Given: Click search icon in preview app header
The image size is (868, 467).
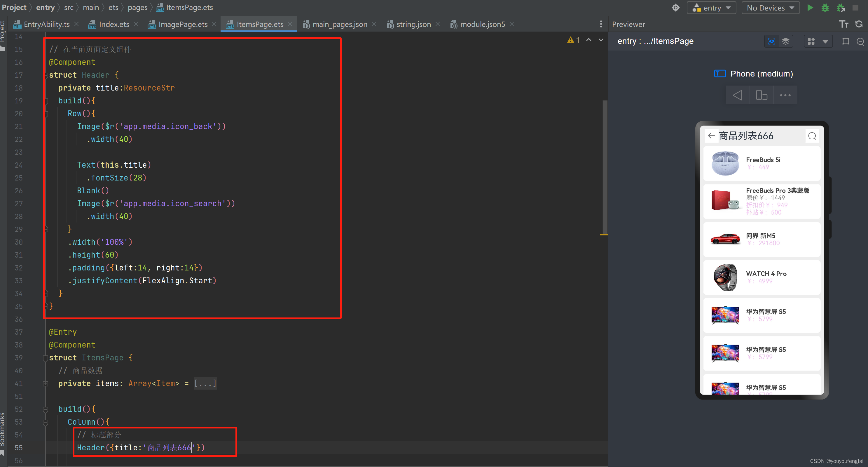Looking at the screenshot, I should [812, 136].
